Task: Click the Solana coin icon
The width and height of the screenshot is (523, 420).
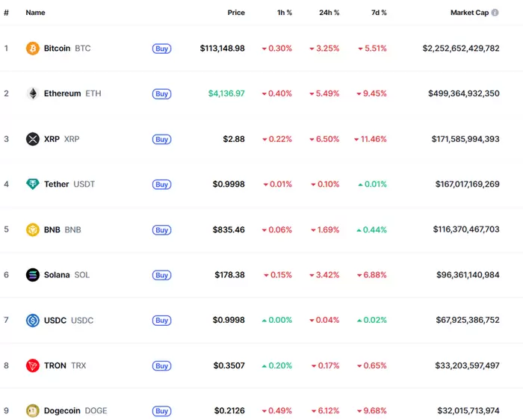Action: tap(33, 275)
